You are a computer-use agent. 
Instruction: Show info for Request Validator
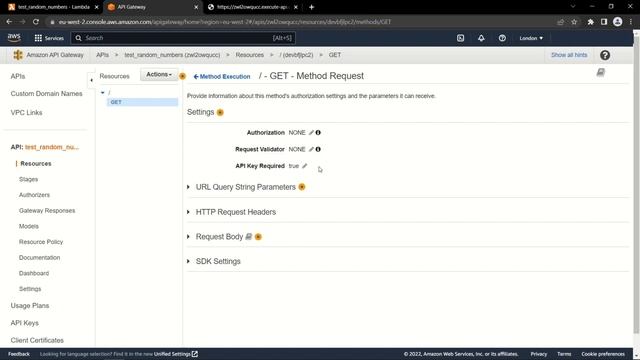[x=318, y=149]
